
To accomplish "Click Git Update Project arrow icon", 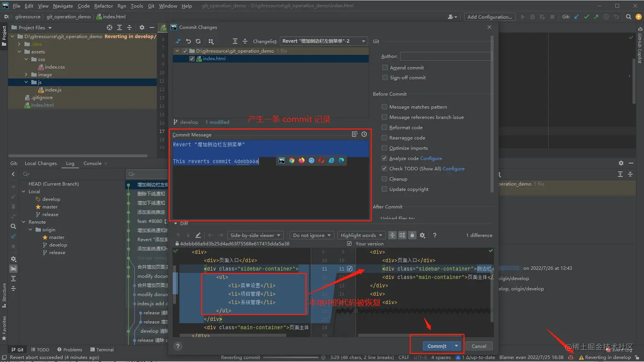I will coord(577,17).
